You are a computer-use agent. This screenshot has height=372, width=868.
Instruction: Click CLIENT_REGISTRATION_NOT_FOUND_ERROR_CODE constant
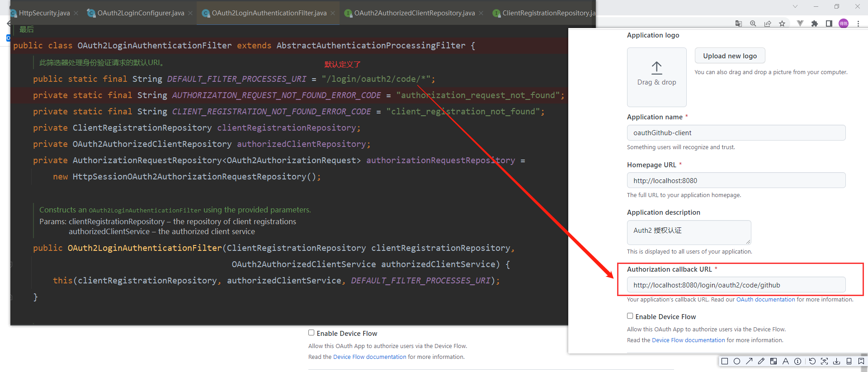(272, 111)
